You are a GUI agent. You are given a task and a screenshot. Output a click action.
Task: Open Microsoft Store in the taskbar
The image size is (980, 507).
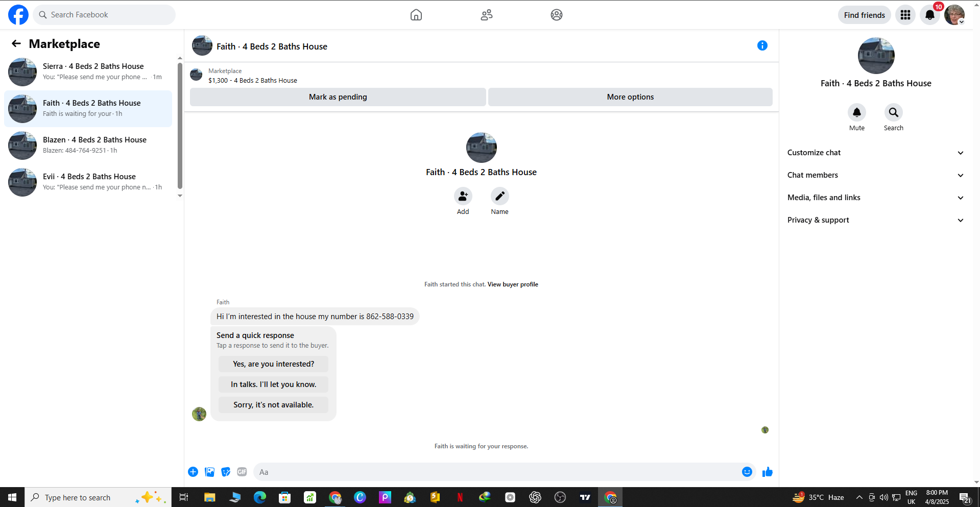(285, 497)
